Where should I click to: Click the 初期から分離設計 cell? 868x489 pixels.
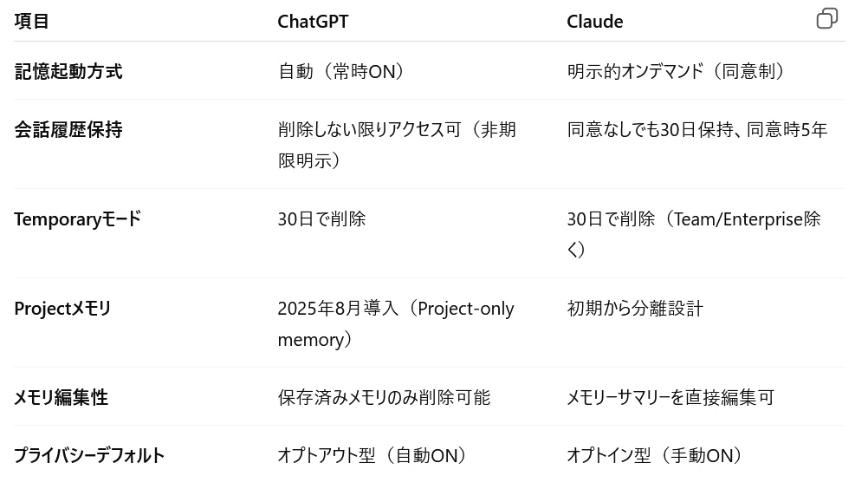click(635, 308)
